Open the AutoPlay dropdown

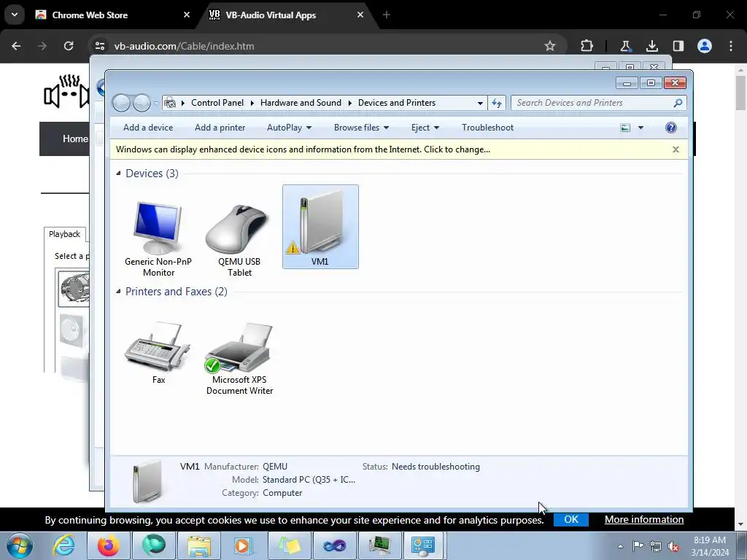tap(289, 128)
